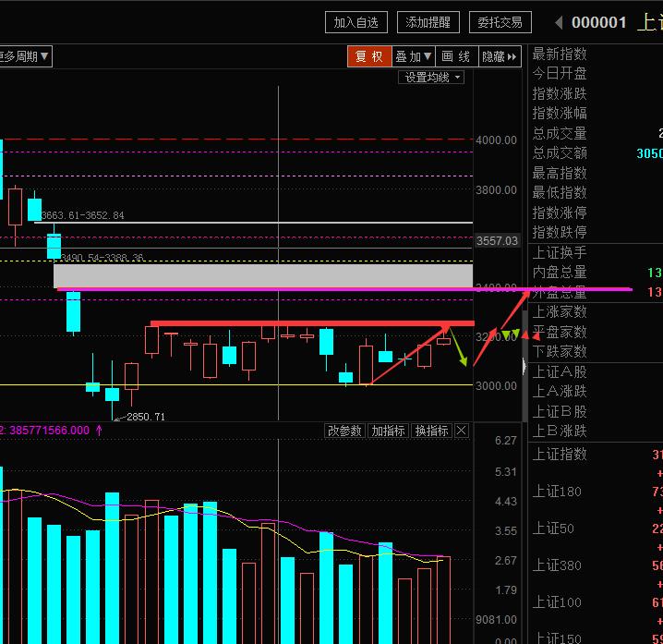Click 换指标 to switch indicator
This screenshot has width=663, height=644.
pyautogui.click(x=430, y=431)
